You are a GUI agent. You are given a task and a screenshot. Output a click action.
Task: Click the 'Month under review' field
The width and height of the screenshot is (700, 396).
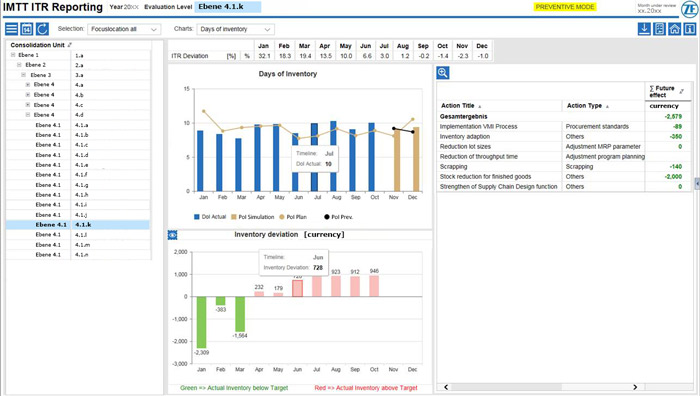click(x=656, y=8)
